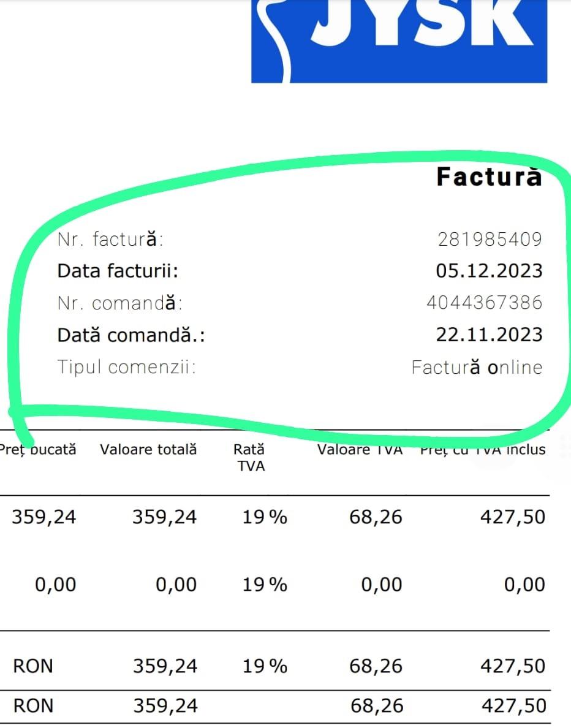Click the Rată TVA column header
Screen dimensions: 571x728
pos(252,457)
